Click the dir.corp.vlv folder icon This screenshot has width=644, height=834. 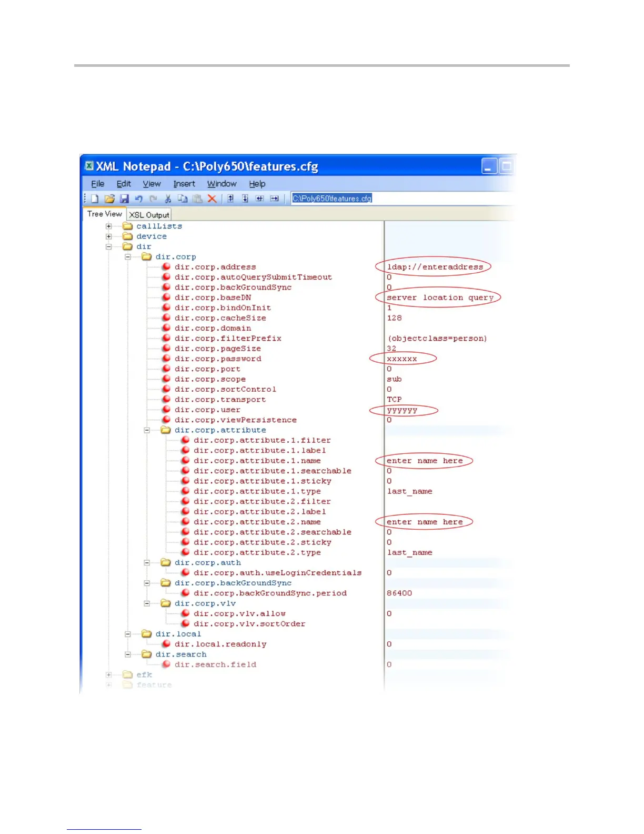(x=166, y=603)
